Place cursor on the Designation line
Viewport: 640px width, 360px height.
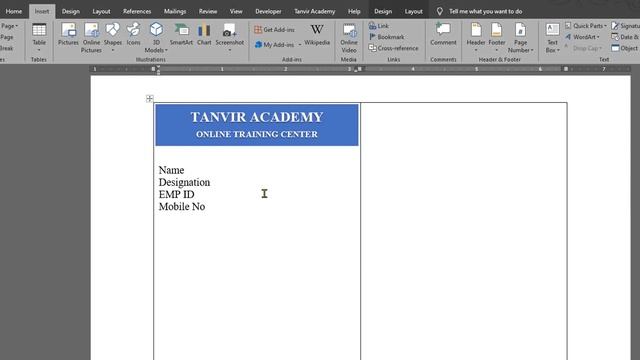click(x=184, y=182)
